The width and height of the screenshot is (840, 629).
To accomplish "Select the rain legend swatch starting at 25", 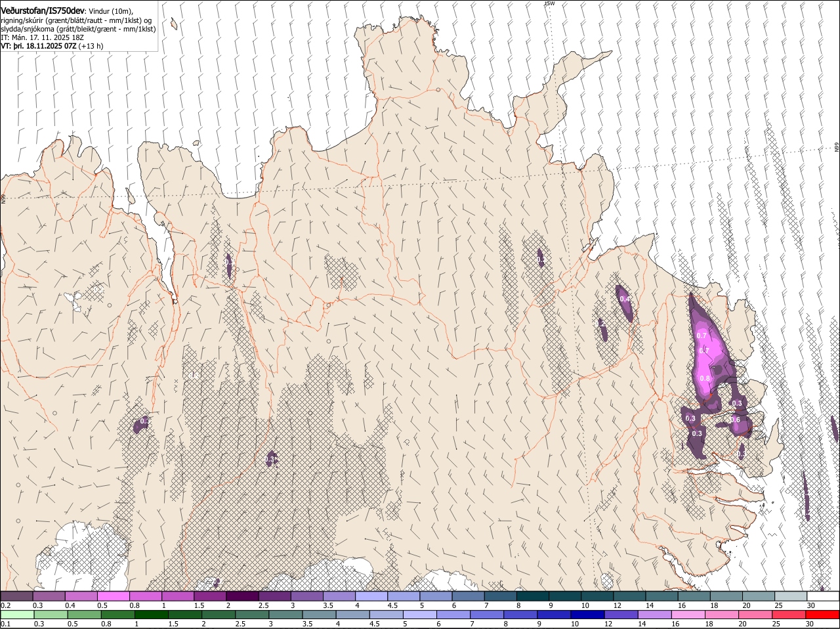I will 788,615.
